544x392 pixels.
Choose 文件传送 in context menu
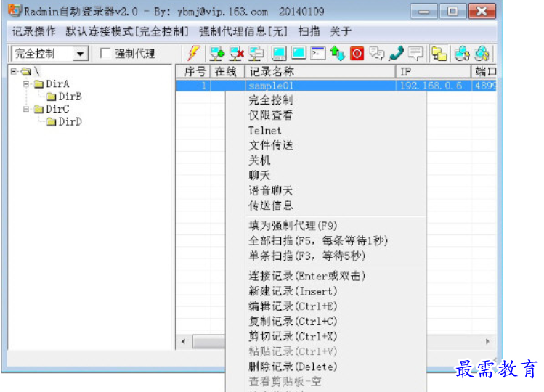click(326, 145)
